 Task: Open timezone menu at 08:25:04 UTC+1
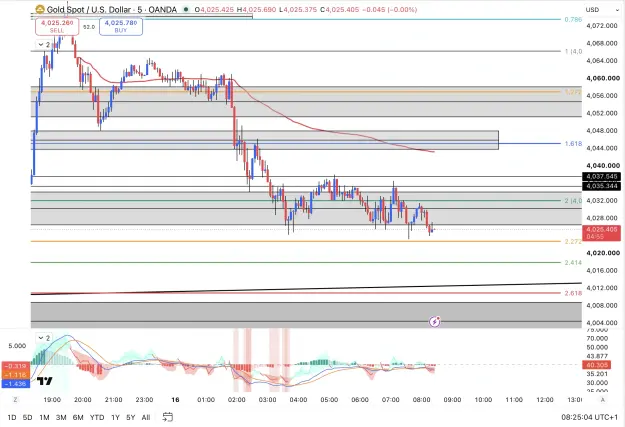tap(589, 417)
